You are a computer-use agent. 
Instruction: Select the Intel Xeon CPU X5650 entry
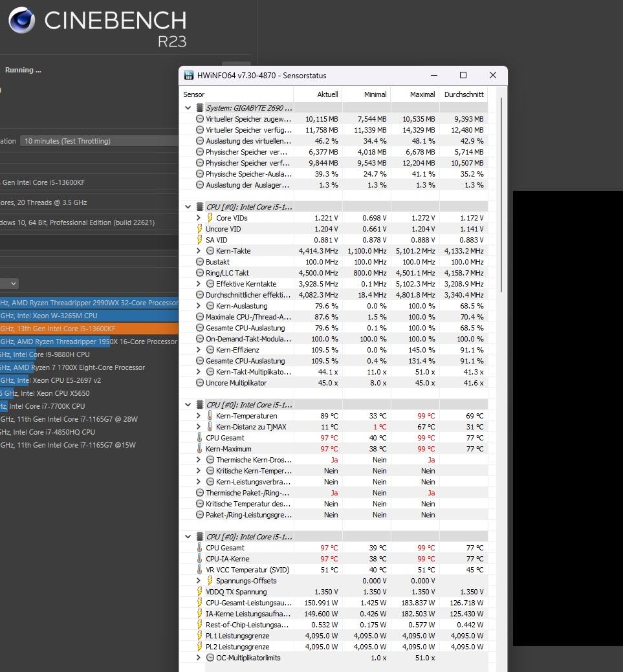89,393
